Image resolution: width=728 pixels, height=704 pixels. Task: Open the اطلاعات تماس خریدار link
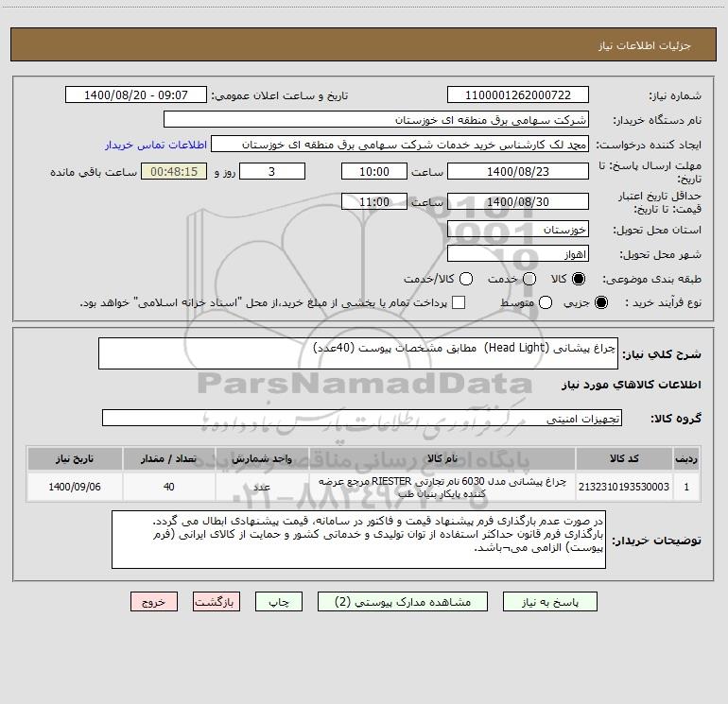pos(156,145)
